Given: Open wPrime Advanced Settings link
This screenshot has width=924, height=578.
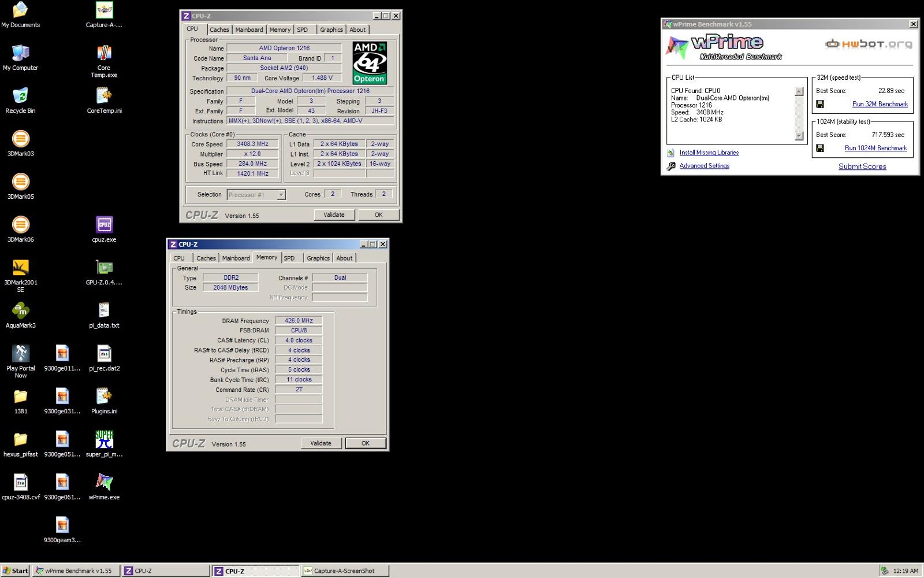Looking at the screenshot, I should tap(705, 166).
